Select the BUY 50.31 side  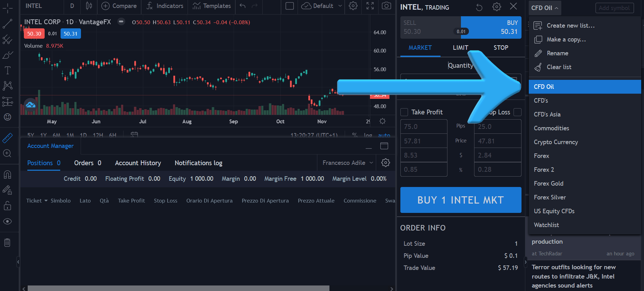(491, 27)
